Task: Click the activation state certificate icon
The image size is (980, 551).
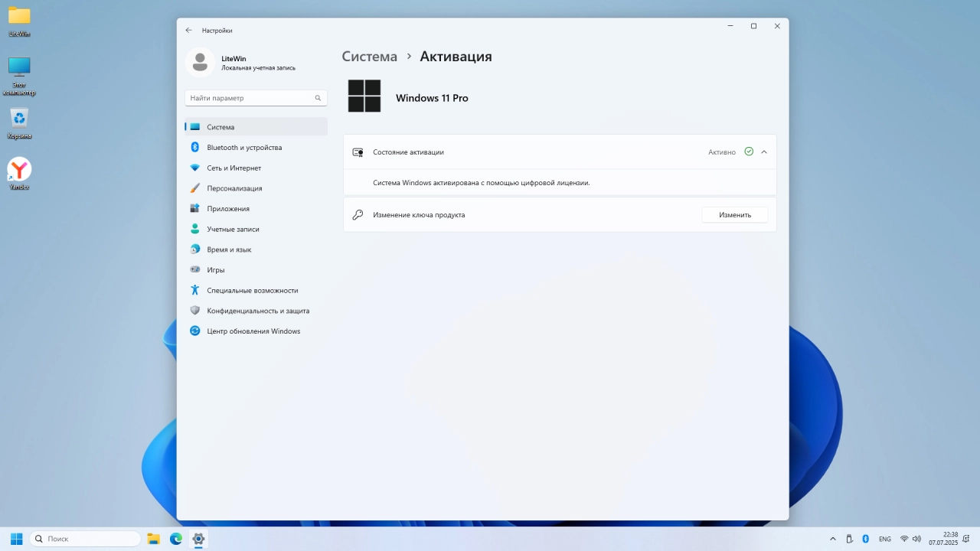Action: (x=358, y=152)
